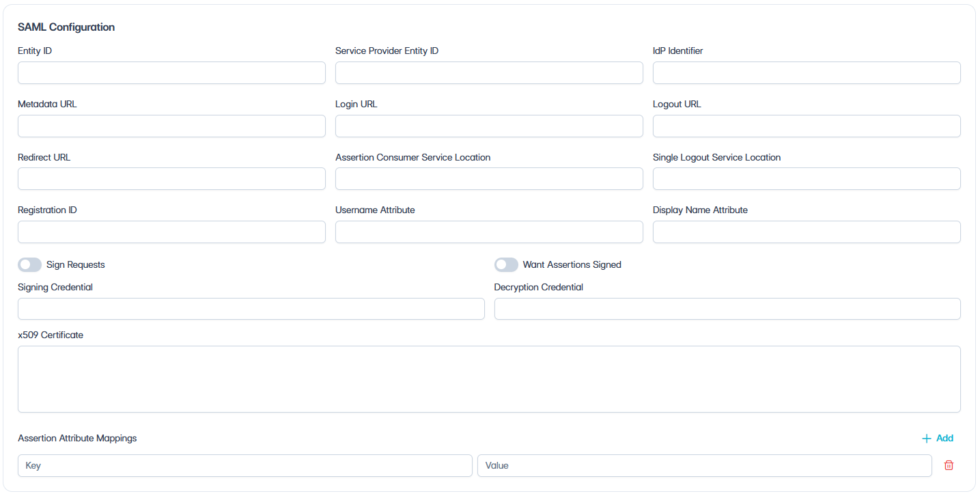The height and width of the screenshot is (496, 980).
Task: Enable Want Assertions Signed switch
Action: point(506,264)
